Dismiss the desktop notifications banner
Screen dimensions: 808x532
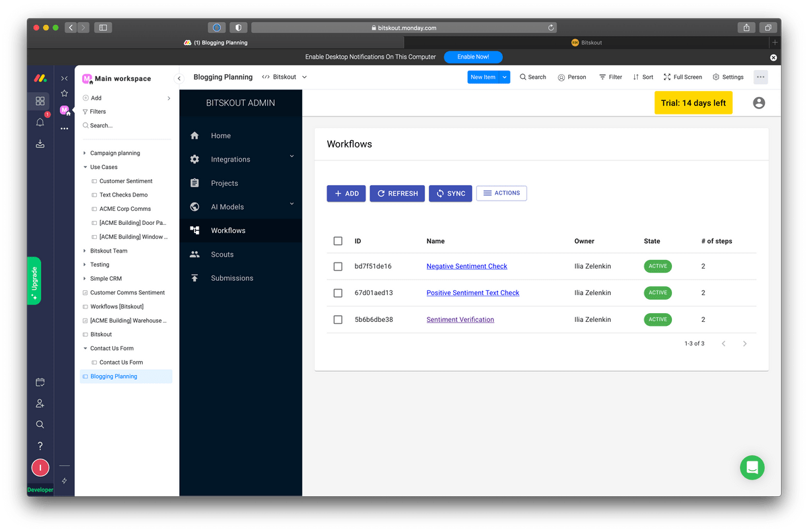pos(774,57)
